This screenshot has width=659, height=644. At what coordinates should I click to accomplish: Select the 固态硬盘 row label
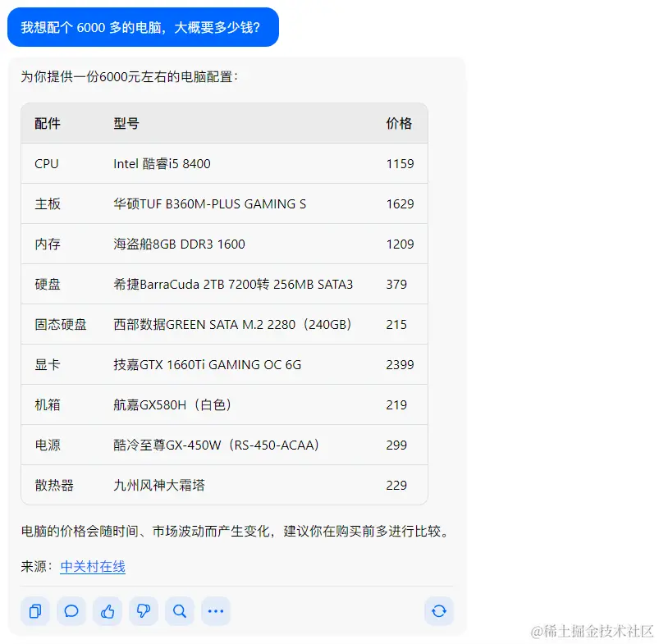61,325
